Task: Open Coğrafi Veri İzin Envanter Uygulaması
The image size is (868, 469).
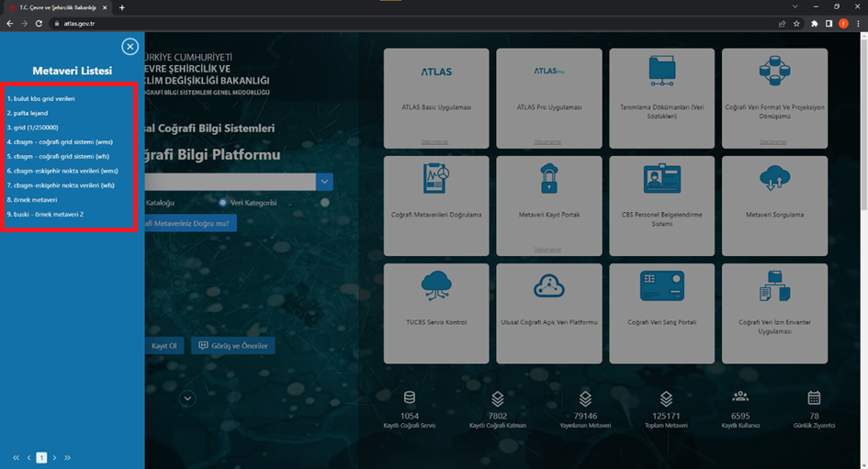Action: (x=774, y=314)
